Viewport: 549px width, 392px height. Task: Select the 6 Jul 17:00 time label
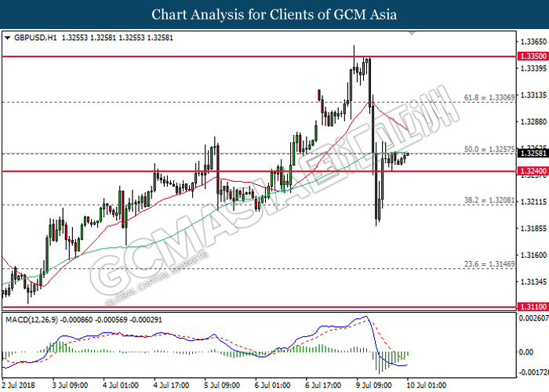[x=323, y=386]
